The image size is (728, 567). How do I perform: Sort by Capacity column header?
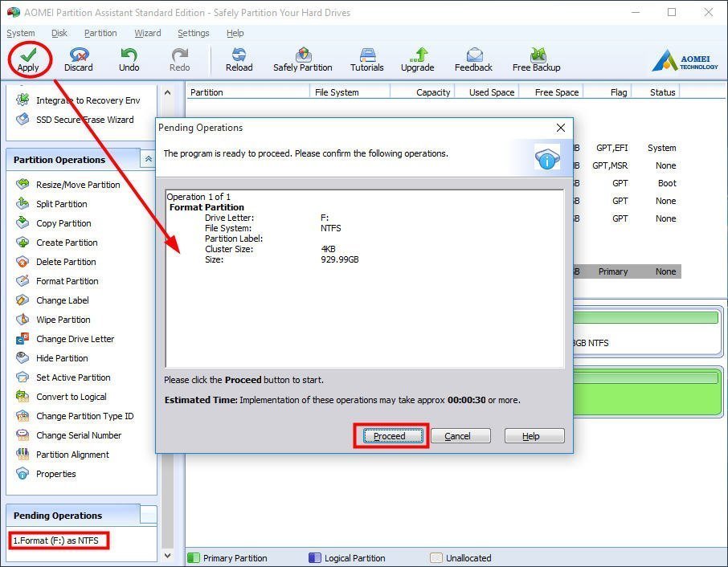click(x=423, y=92)
